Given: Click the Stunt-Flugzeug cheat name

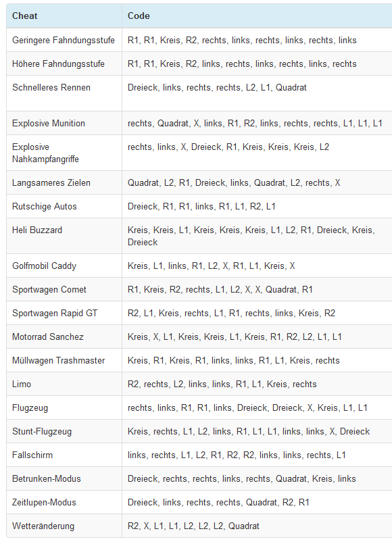Looking at the screenshot, I should pos(42,432).
